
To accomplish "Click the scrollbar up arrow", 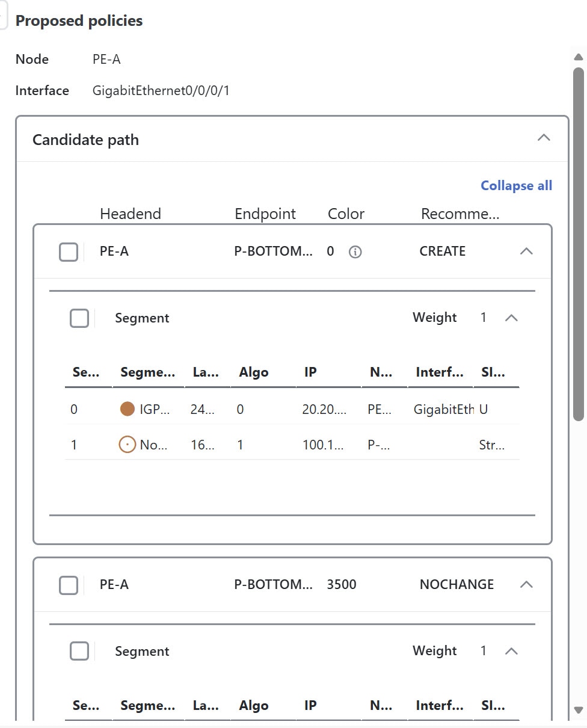I will (x=579, y=57).
